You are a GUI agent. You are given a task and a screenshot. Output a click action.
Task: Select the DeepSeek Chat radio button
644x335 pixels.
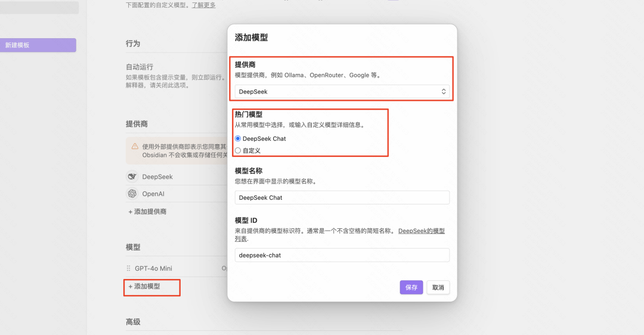tap(238, 138)
